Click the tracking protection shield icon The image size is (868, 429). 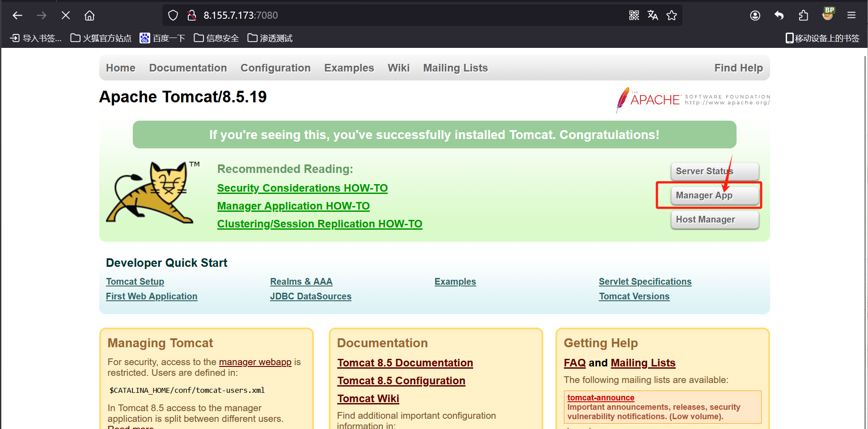coord(173,16)
